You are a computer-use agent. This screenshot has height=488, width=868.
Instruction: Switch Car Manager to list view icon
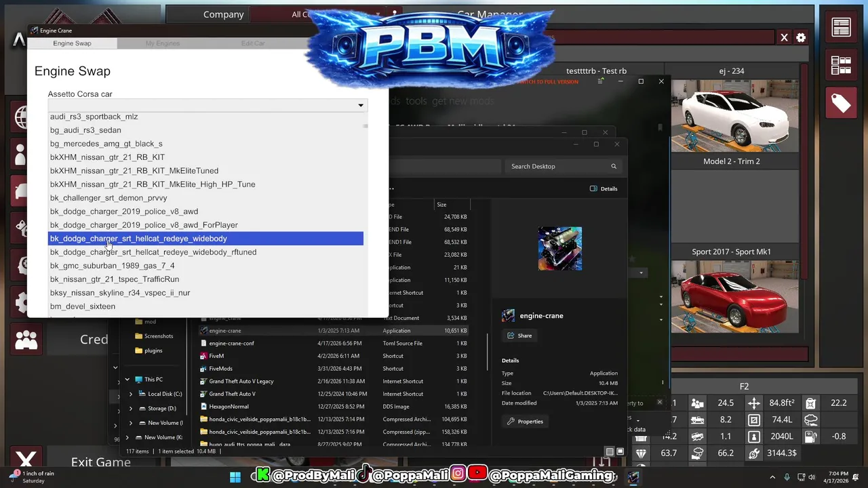[841, 27]
